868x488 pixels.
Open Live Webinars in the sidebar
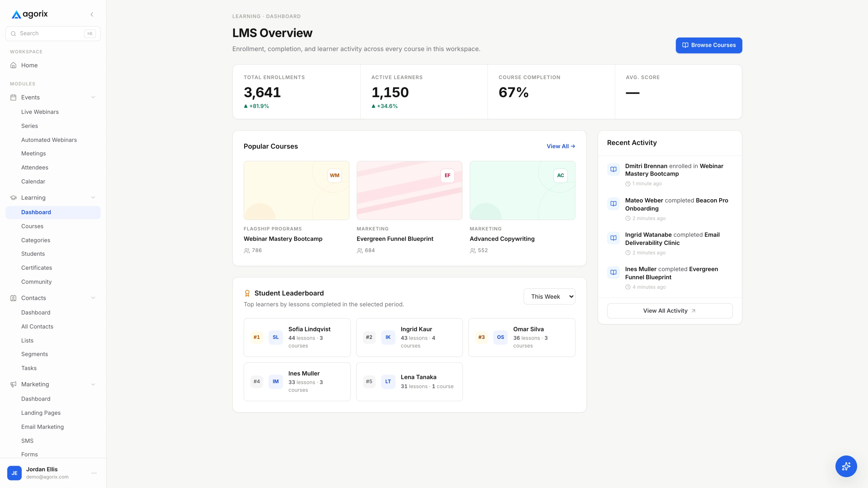40,112
